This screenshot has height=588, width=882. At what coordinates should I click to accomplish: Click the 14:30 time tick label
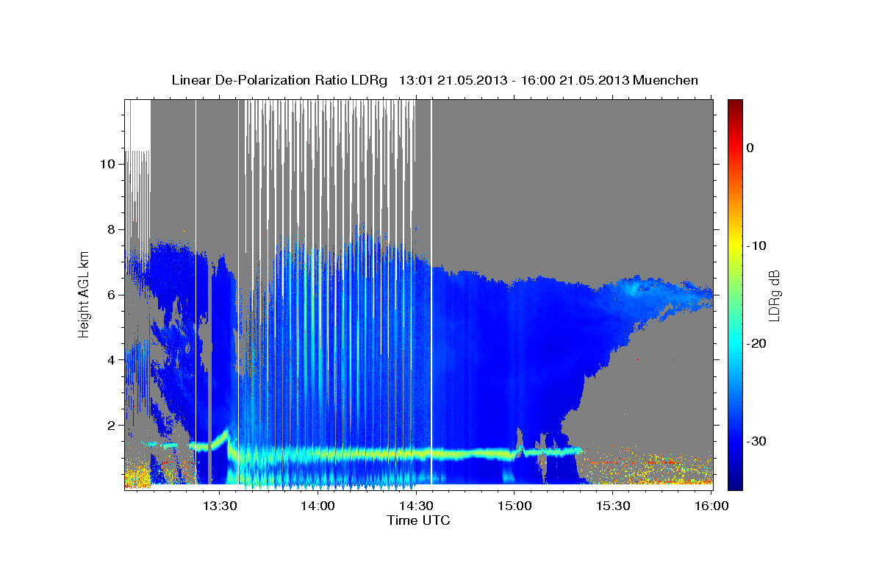pos(415,506)
